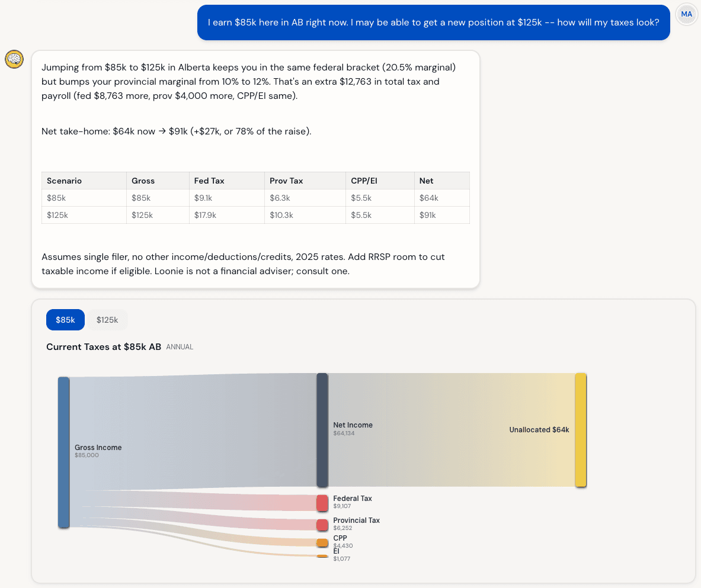Select the $85k scenario tab
The height and width of the screenshot is (588, 701).
point(65,320)
